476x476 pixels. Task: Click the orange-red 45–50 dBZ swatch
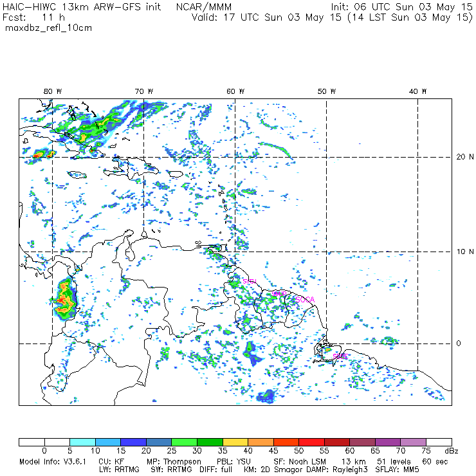pyautogui.click(x=286, y=442)
